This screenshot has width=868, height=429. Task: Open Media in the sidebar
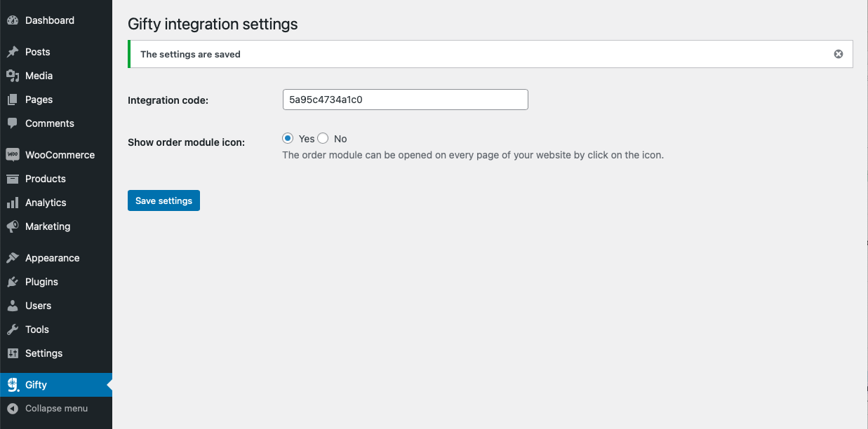click(x=39, y=76)
